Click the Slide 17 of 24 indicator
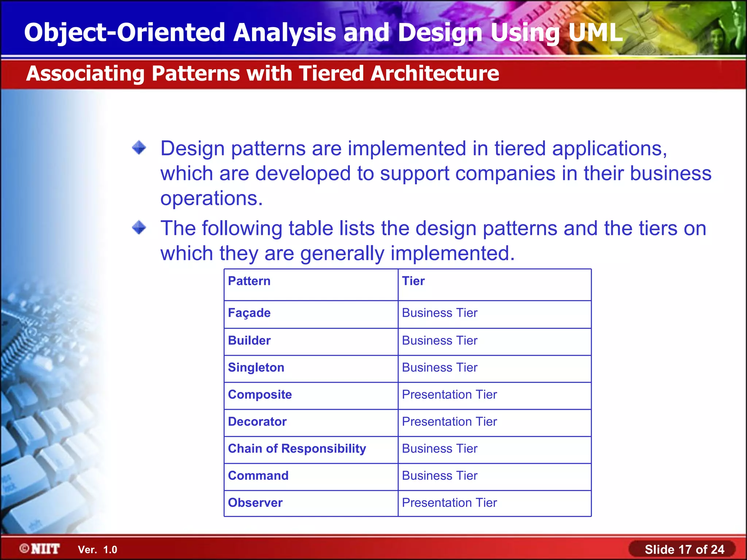Screen dimensions: 747x560 (x=684, y=549)
